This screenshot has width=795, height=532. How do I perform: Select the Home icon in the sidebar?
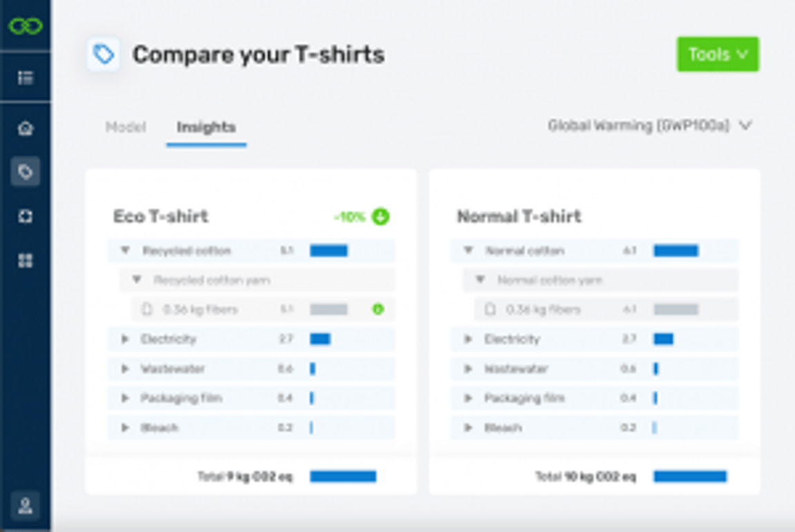[x=26, y=128]
